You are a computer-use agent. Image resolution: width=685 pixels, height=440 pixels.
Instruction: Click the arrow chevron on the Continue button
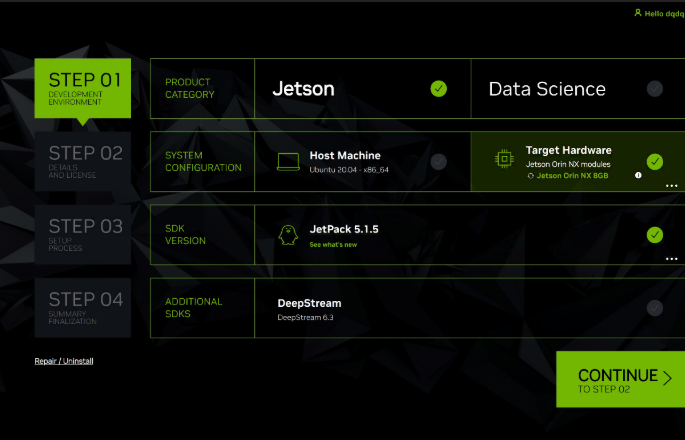667,378
